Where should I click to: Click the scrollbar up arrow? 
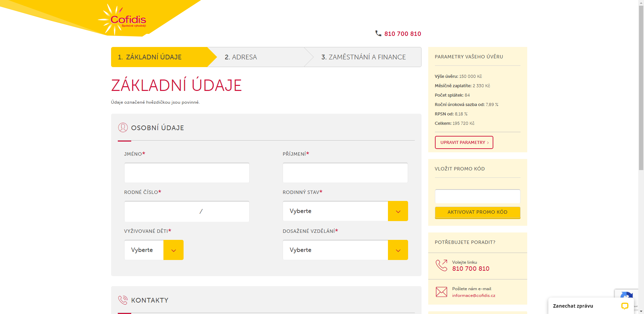641,3
